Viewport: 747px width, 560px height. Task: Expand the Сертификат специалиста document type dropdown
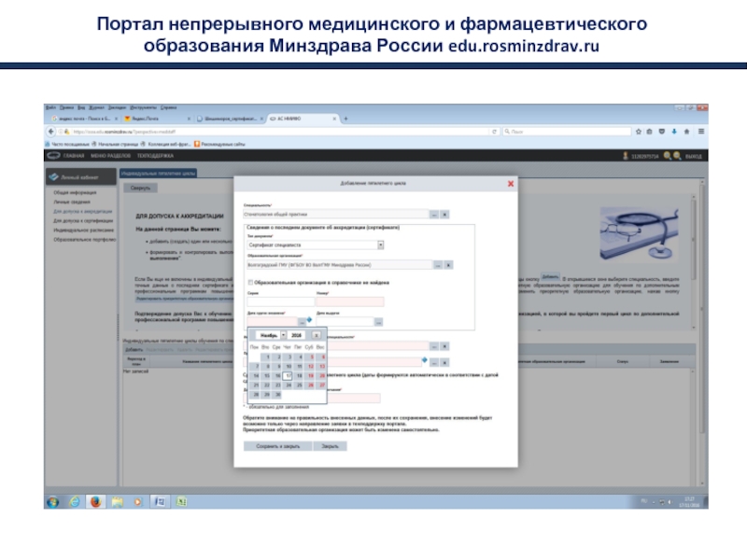(380, 245)
